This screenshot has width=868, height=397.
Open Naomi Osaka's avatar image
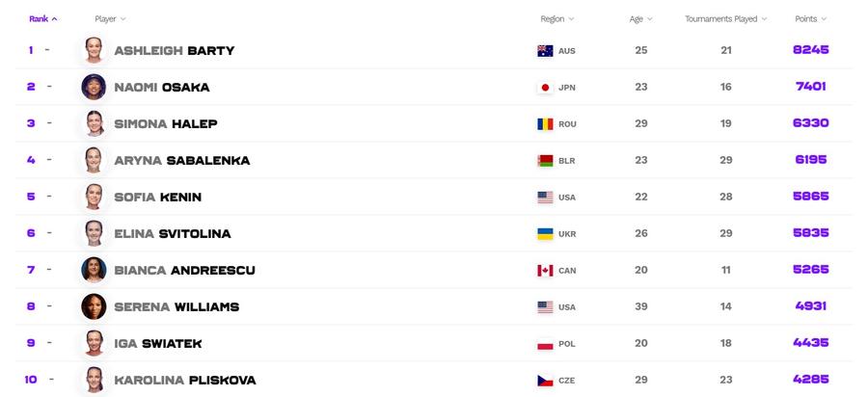(x=94, y=87)
